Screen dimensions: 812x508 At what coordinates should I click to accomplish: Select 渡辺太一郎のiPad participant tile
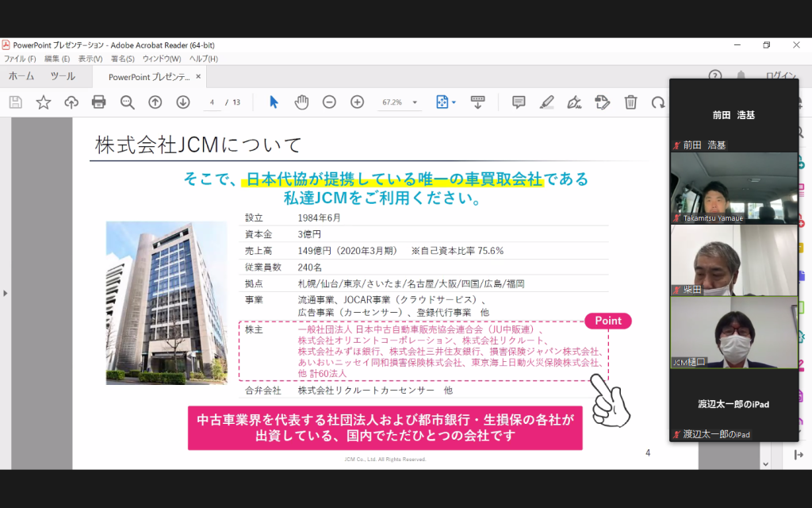point(733,405)
